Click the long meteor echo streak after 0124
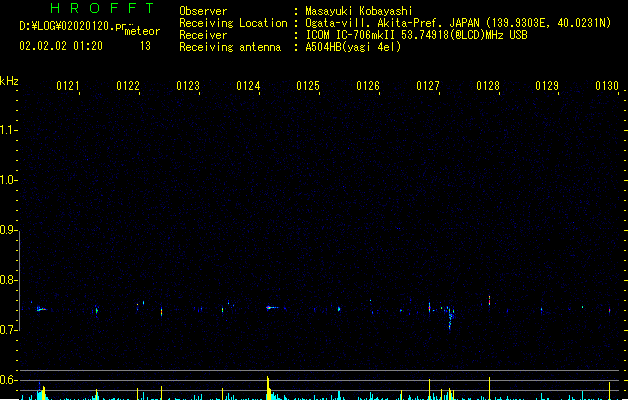The width and height of the screenshot is (629, 400). pyautogui.click(x=272, y=308)
